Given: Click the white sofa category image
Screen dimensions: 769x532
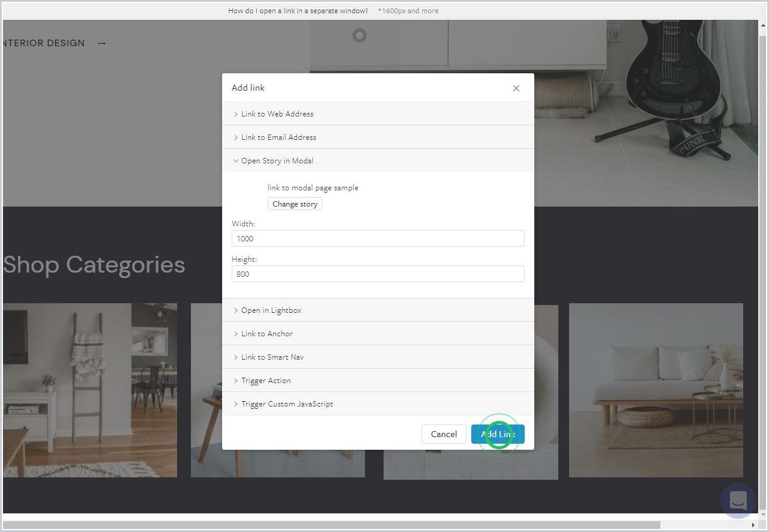Looking at the screenshot, I should [656, 390].
